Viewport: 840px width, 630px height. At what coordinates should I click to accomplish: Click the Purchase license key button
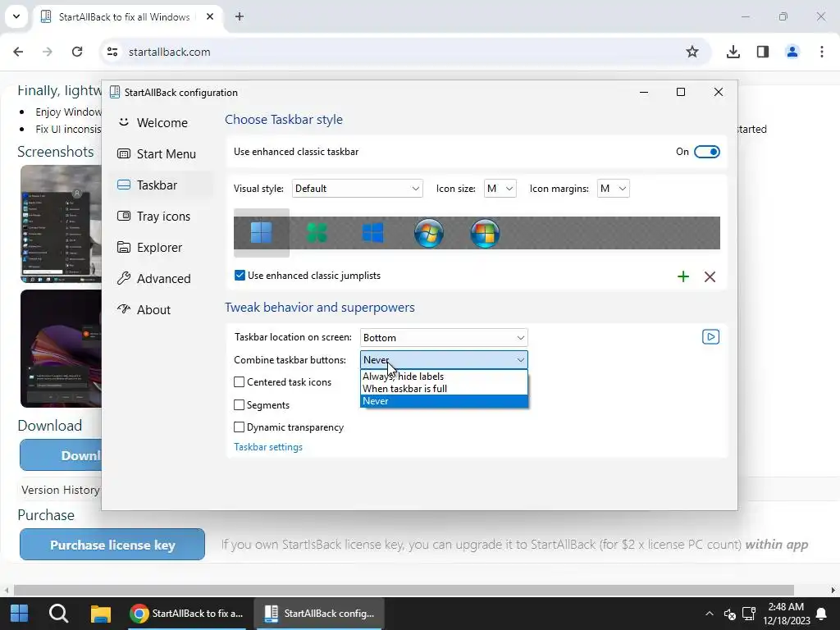[x=112, y=545]
